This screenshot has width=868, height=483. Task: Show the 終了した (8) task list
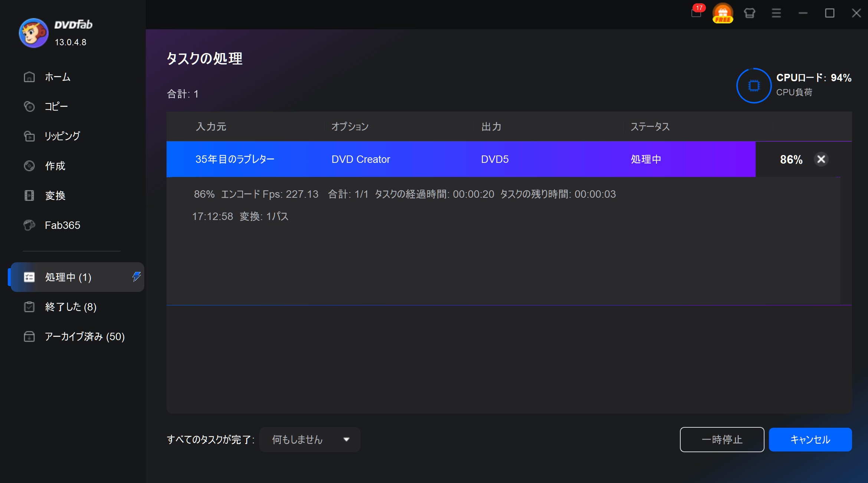coord(70,307)
